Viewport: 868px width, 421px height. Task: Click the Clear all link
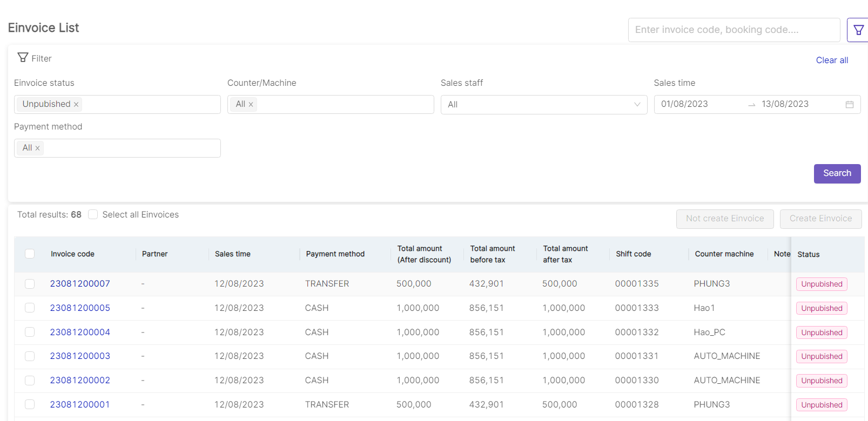(x=831, y=60)
